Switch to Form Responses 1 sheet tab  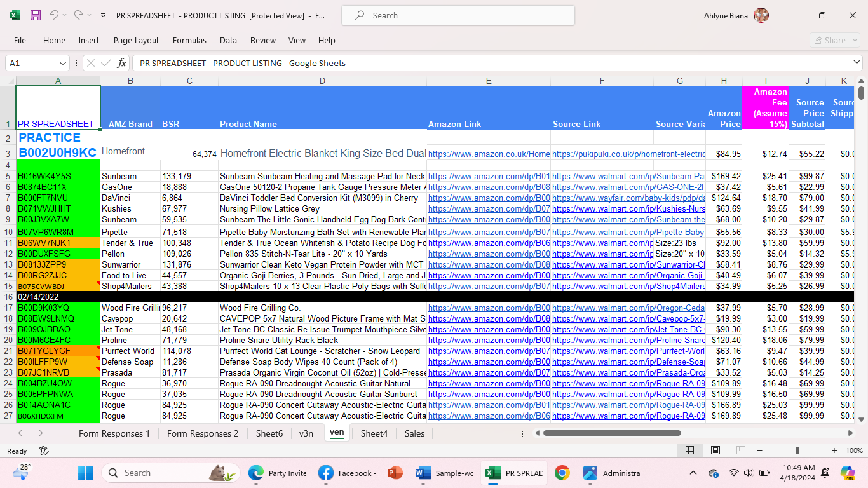click(114, 433)
